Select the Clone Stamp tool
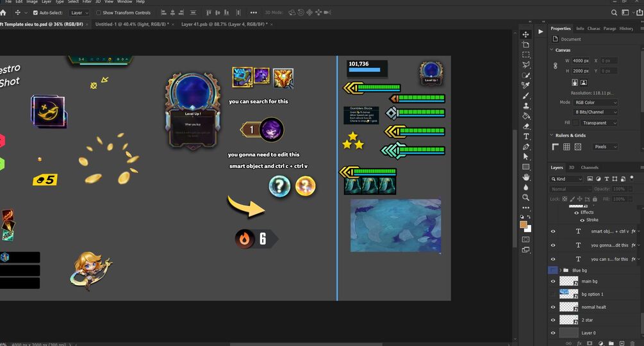644x346 pixels. pos(525,106)
